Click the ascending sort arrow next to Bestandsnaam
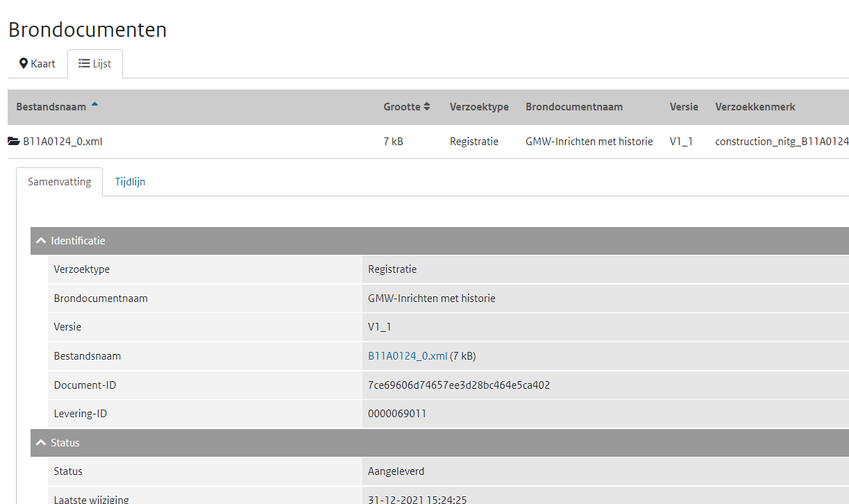The image size is (849, 504). click(94, 105)
